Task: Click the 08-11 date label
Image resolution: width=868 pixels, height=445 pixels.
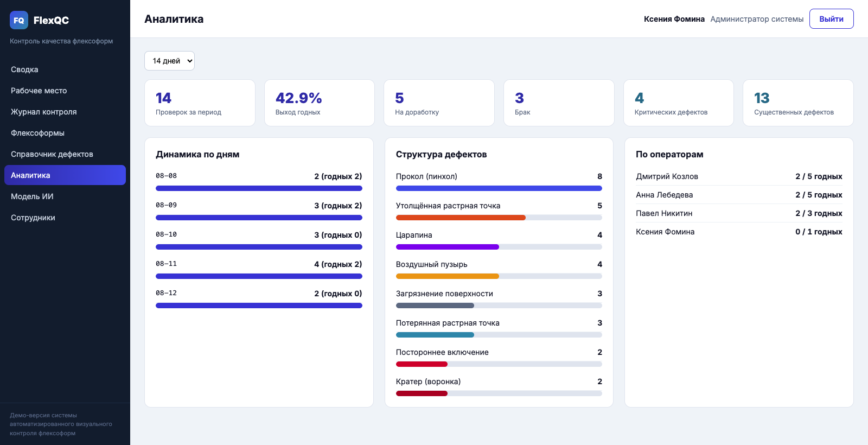Action: click(166, 264)
